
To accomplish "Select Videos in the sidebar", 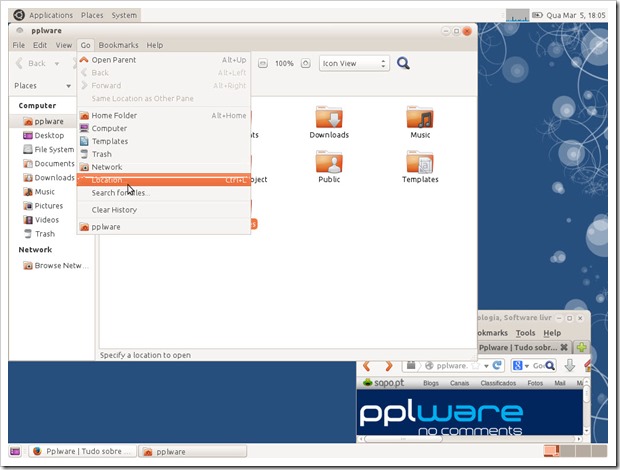I will 42,220.
